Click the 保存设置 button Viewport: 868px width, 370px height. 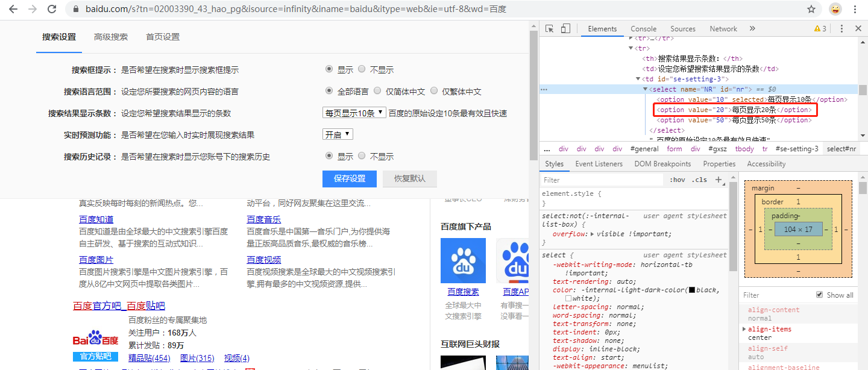click(349, 178)
